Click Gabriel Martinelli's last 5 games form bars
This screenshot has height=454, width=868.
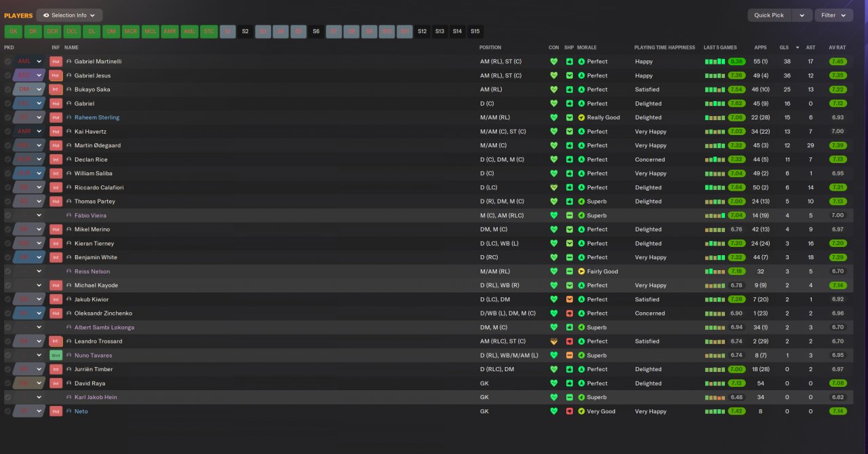pos(715,62)
